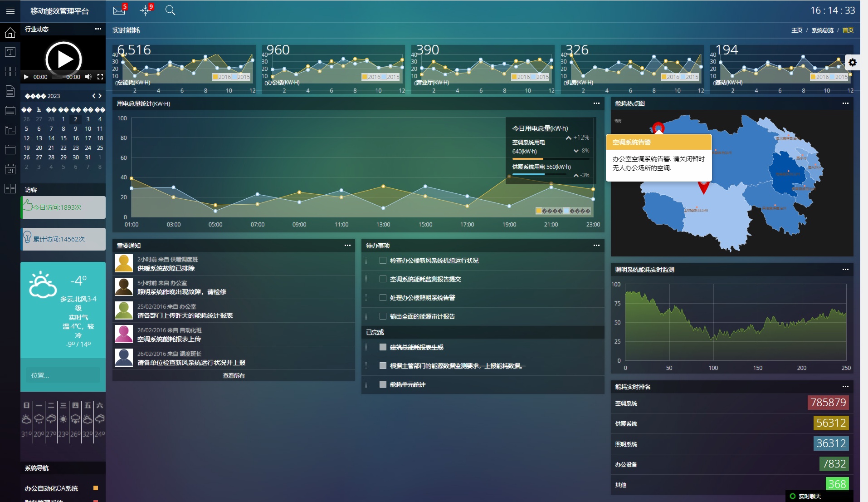This screenshot has width=868, height=502.
Task: Click 首页 breadcrumb link
Action: [x=848, y=30]
